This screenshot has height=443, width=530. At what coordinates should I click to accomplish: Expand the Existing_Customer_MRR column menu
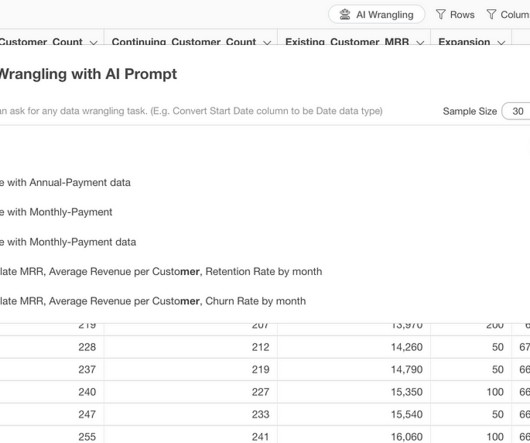pyautogui.click(x=420, y=42)
